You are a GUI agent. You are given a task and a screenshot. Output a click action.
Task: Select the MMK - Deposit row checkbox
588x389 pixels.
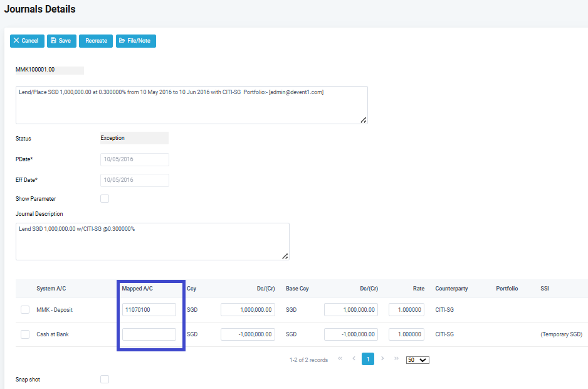click(x=25, y=310)
